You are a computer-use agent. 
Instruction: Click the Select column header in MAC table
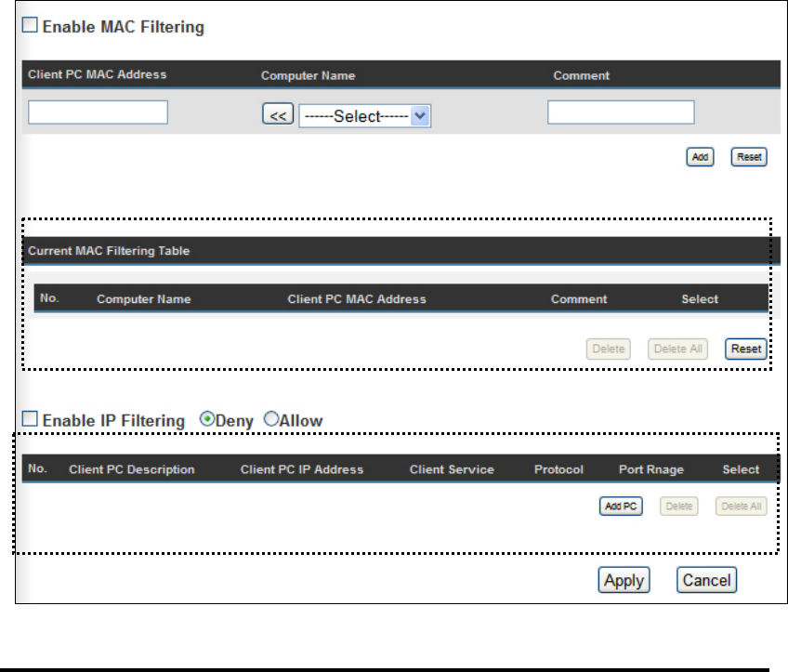point(700,299)
